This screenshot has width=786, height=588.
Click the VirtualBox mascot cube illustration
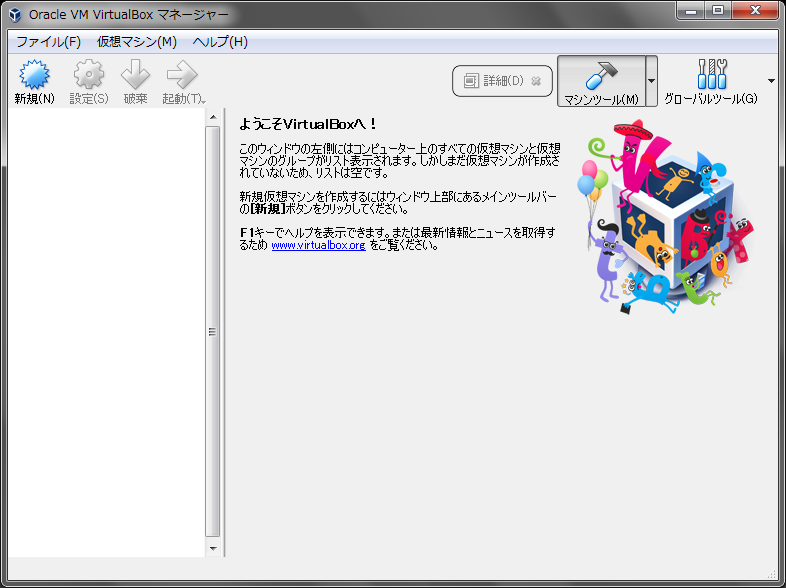click(665, 217)
